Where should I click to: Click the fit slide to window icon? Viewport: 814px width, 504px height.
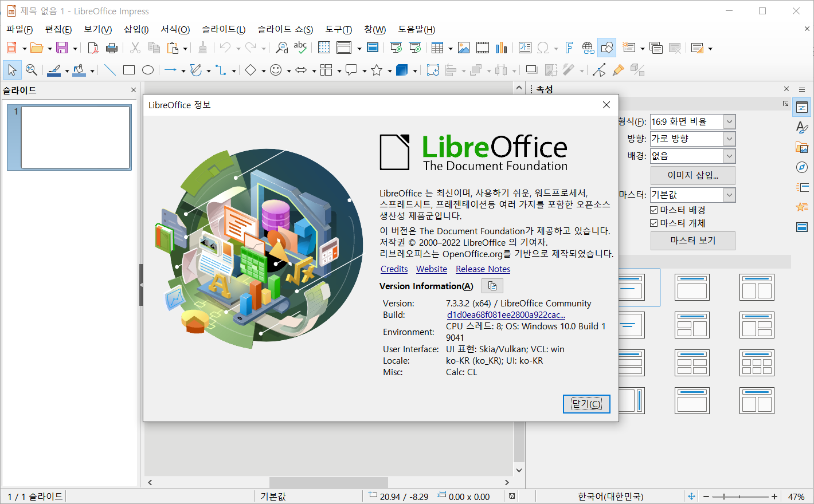691,497
